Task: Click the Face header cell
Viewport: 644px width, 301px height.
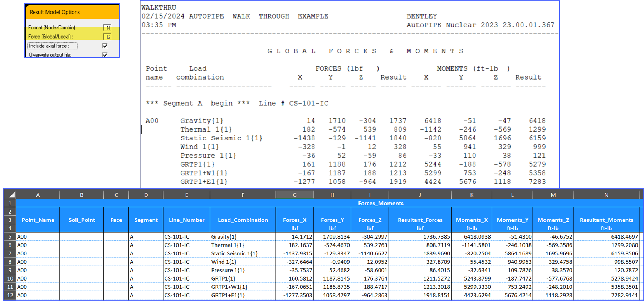Action: [x=116, y=220]
